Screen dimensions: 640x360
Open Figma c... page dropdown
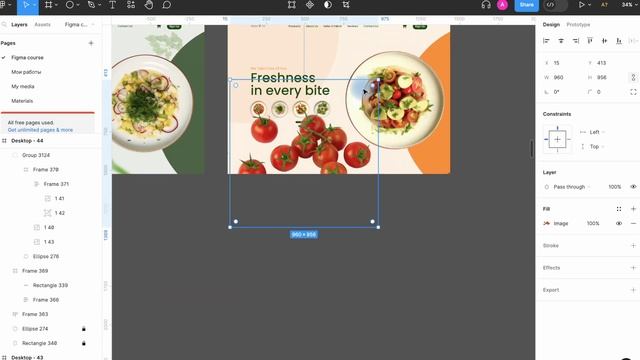click(79, 24)
